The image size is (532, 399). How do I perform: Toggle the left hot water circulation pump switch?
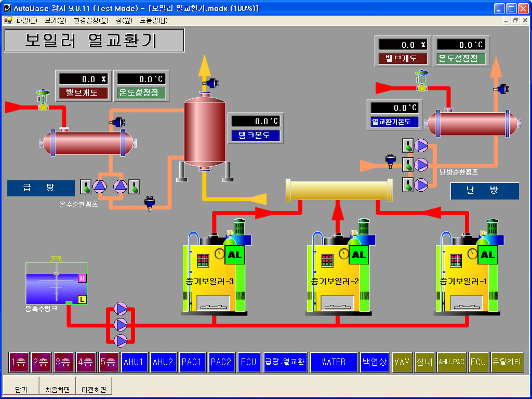(x=86, y=187)
